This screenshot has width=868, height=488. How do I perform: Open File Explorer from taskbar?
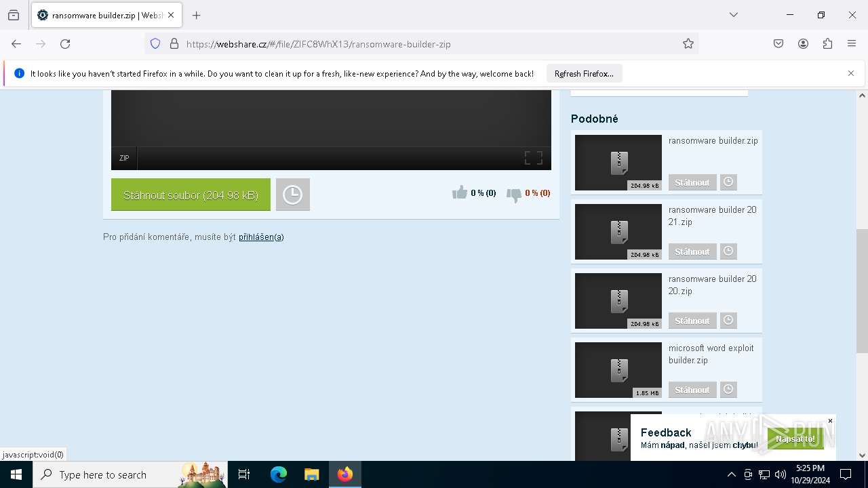pos(311,474)
